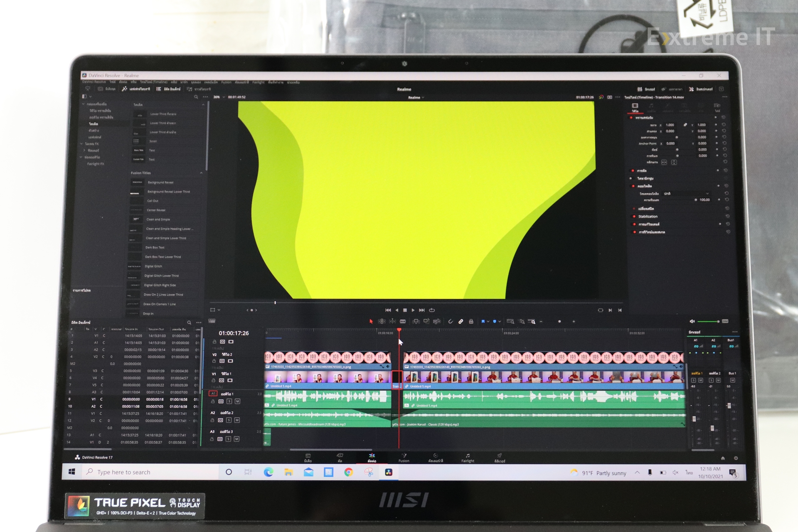Click the Overwrite Clip edit button
798x532 pixels.
(x=426, y=321)
